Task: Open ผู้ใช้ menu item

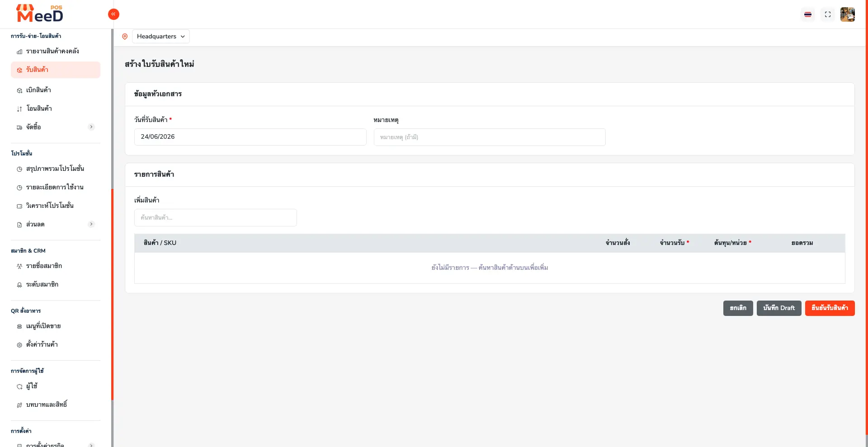Action: 56,386
